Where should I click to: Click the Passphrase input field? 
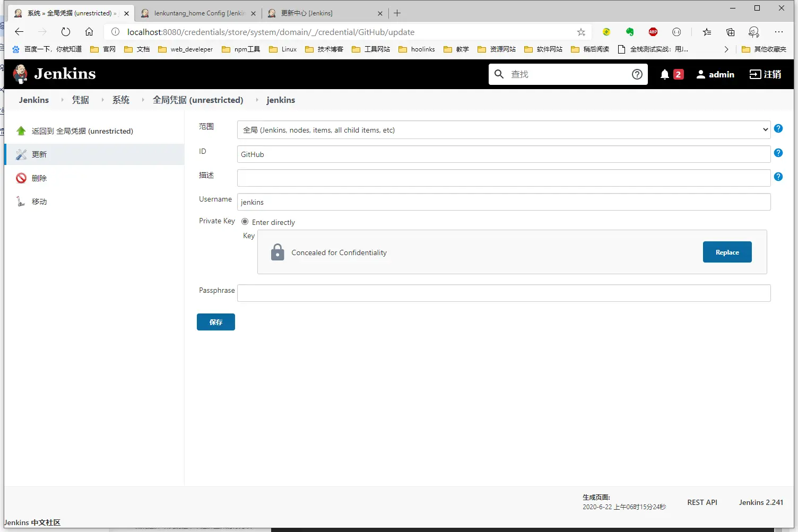(504, 293)
